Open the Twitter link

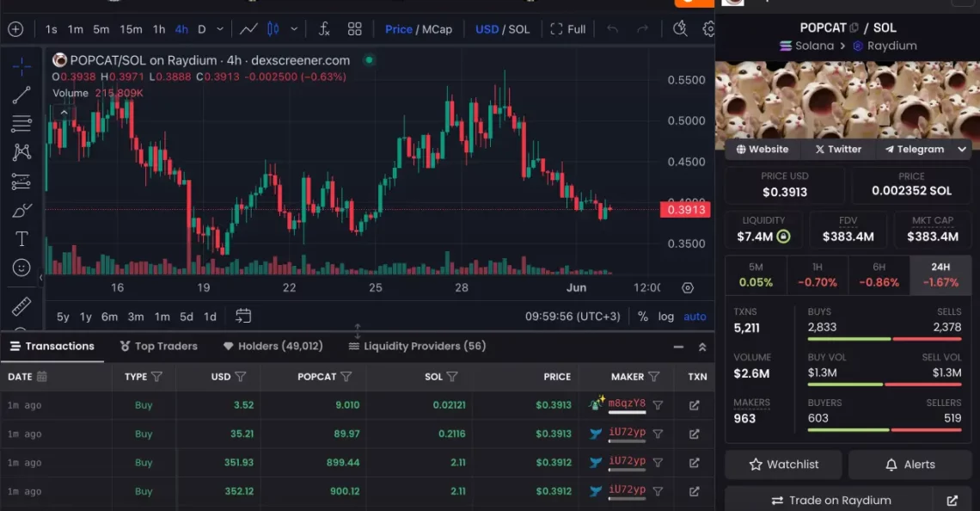coord(838,149)
